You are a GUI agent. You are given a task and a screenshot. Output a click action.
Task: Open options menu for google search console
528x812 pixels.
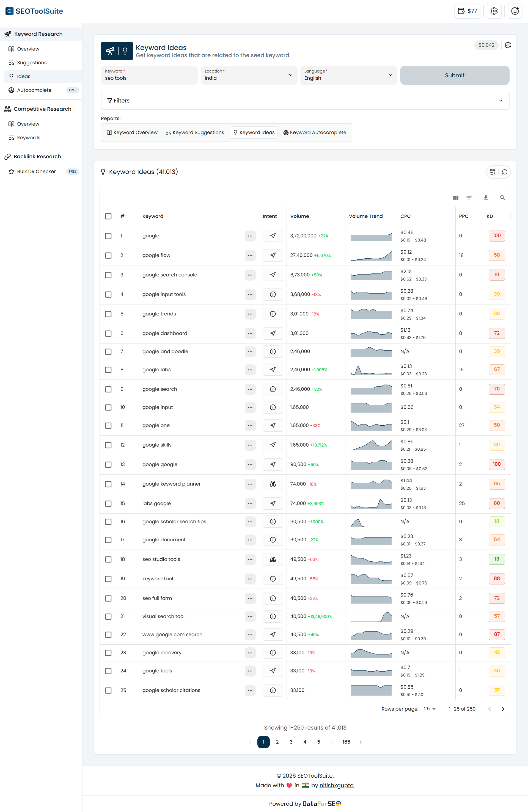tap(250, 275)
